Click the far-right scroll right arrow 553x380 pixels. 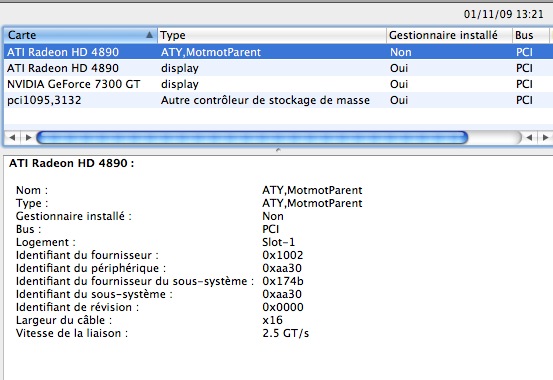coord(545,137)
